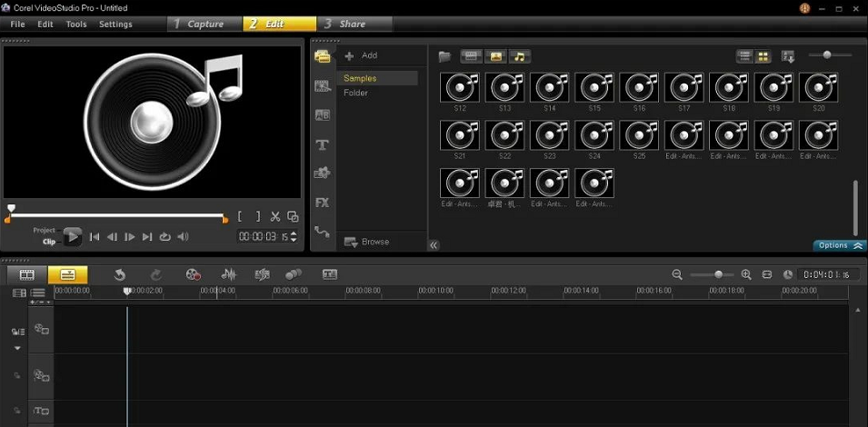Select the S15 audio thumbnail
This screenshot has height=427, width=868.
594,88
